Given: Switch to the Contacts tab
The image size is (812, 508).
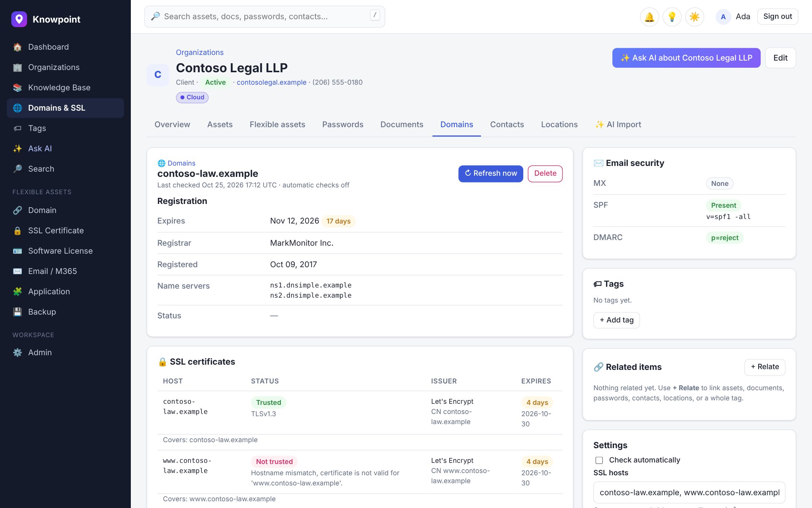Looking at the screenshot, I should (507, 125).
